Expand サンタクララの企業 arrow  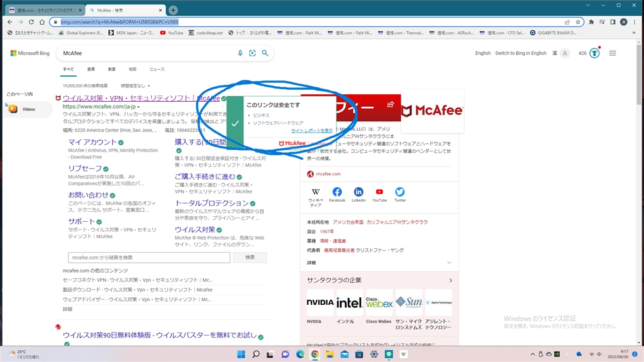click(x=450, y=280)
